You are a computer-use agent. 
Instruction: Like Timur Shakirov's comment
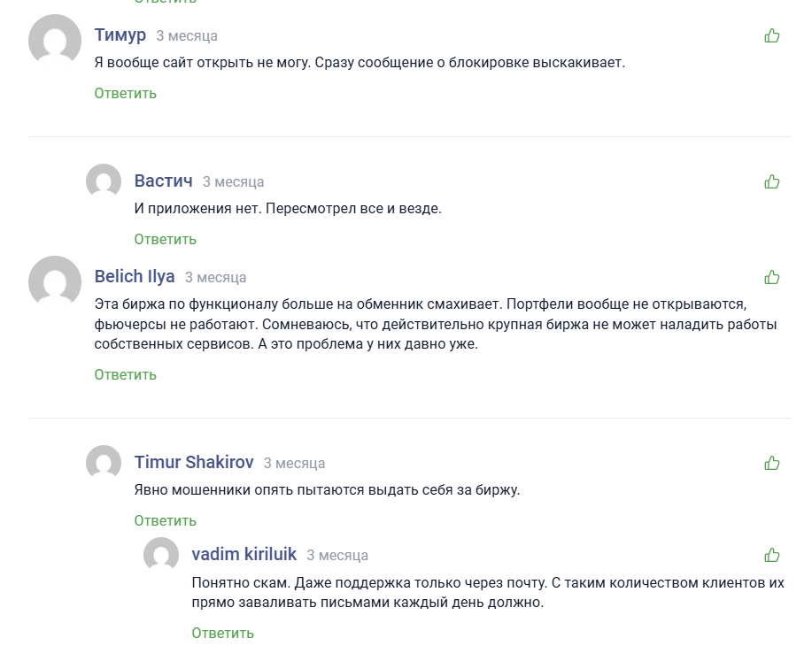772,461
